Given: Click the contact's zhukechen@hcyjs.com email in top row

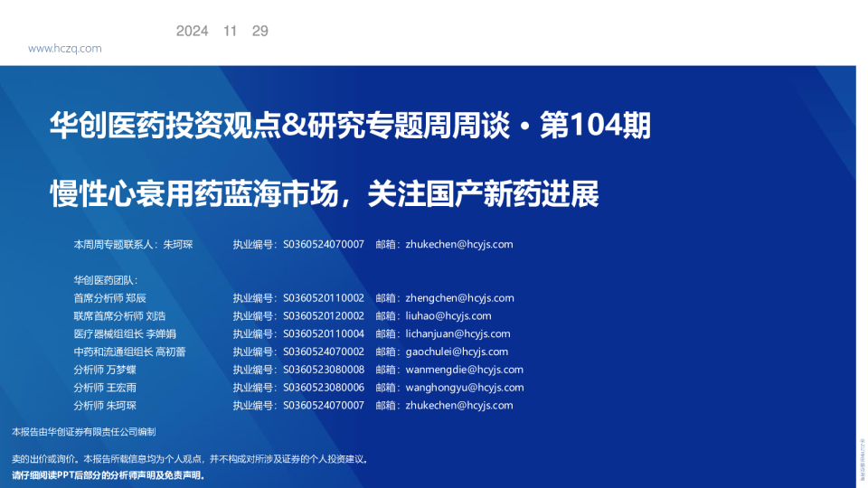Looking at the screenshot, I should (459, 244).
